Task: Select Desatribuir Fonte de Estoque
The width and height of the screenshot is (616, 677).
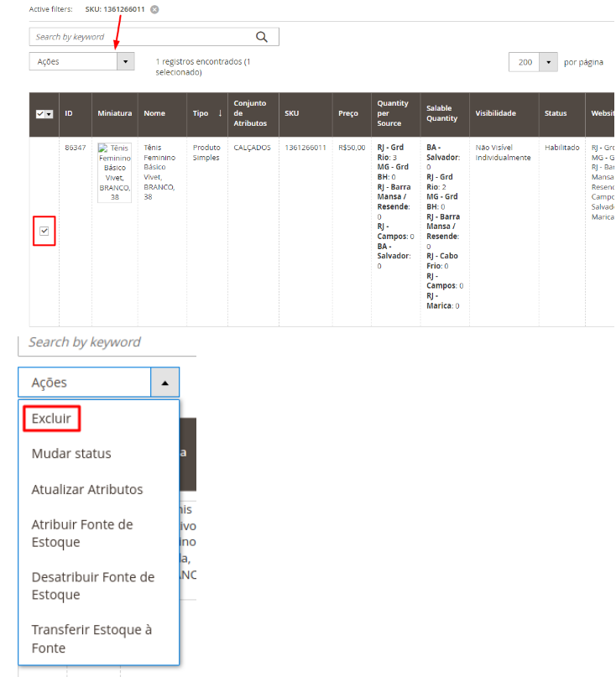Action: 92,586
